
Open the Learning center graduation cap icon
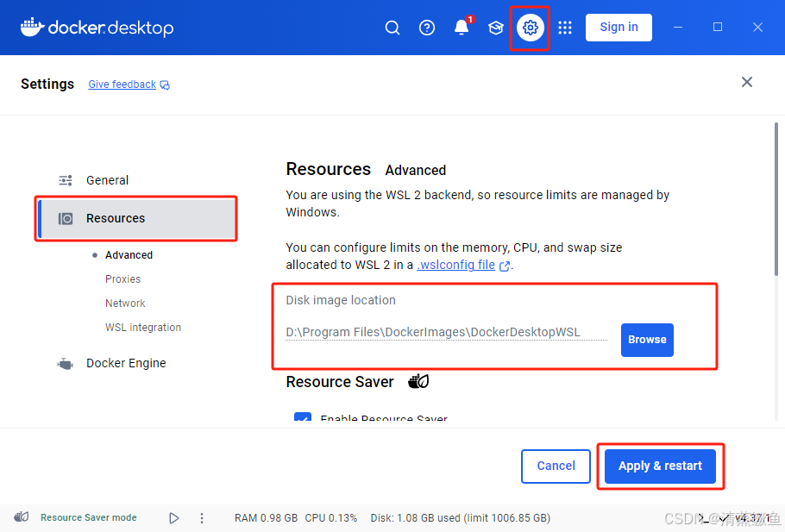tap(496, 28)
